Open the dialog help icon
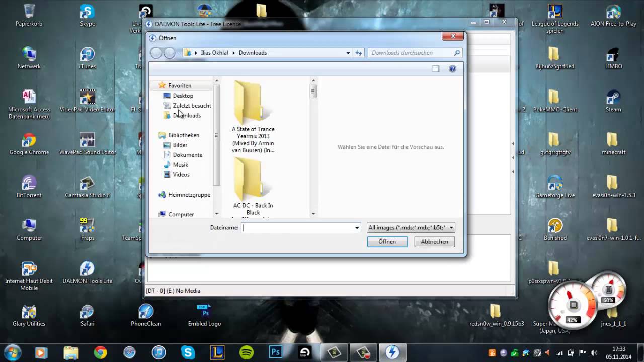This screenshot has width=644, height=362. click(452, 69)
